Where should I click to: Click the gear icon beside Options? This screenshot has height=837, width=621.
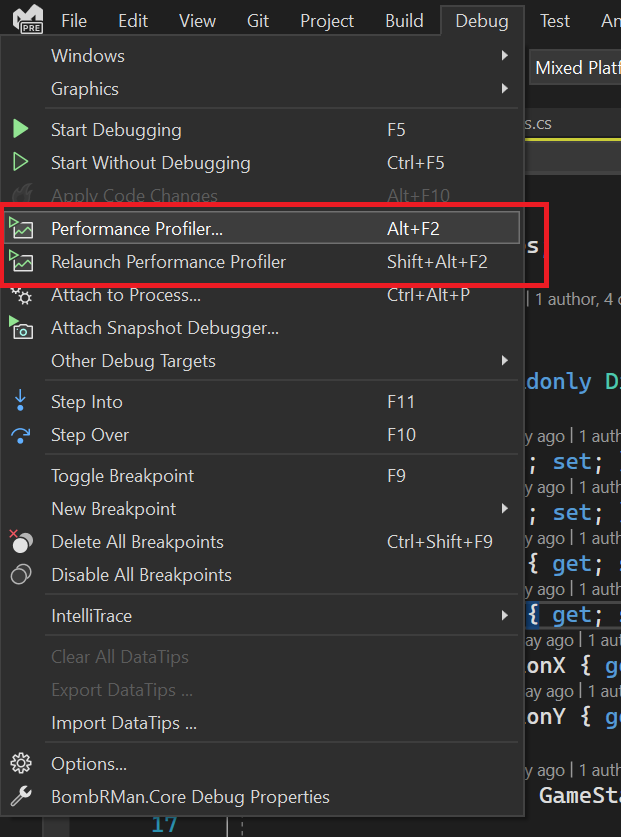(x=20, y=763)
